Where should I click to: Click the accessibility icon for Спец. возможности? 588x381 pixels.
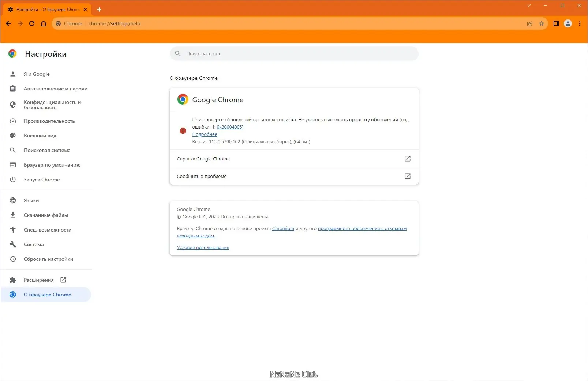13,230
